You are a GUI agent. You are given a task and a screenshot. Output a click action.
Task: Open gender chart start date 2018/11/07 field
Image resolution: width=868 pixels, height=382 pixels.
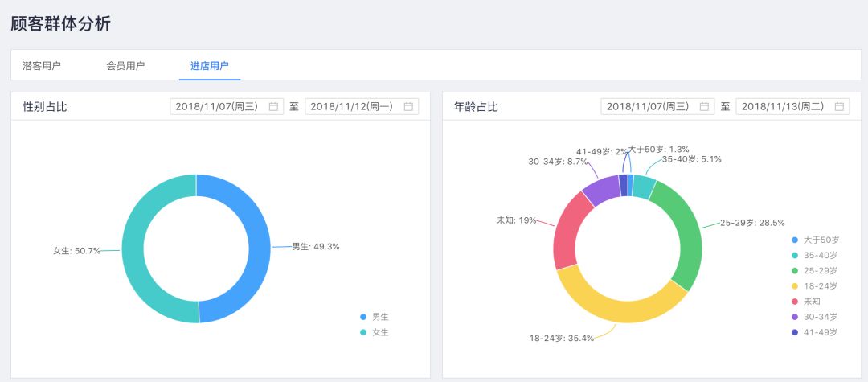point(217,106)
